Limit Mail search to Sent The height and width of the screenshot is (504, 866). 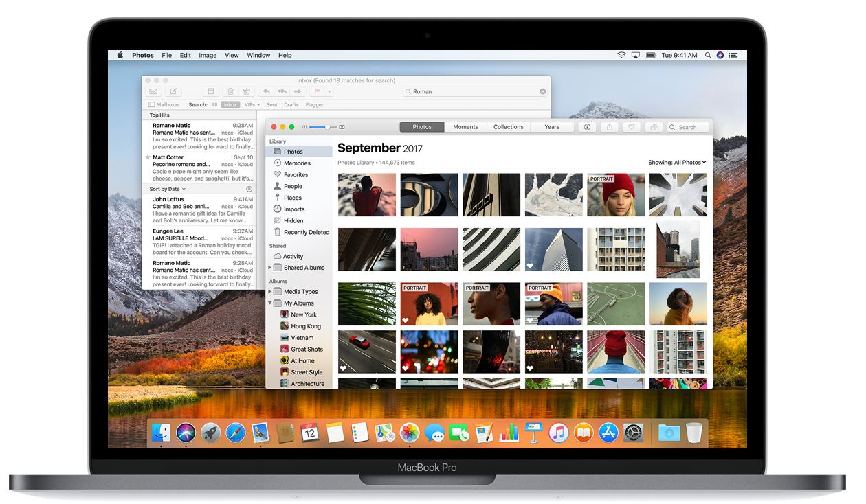click(x=272, y=105)
